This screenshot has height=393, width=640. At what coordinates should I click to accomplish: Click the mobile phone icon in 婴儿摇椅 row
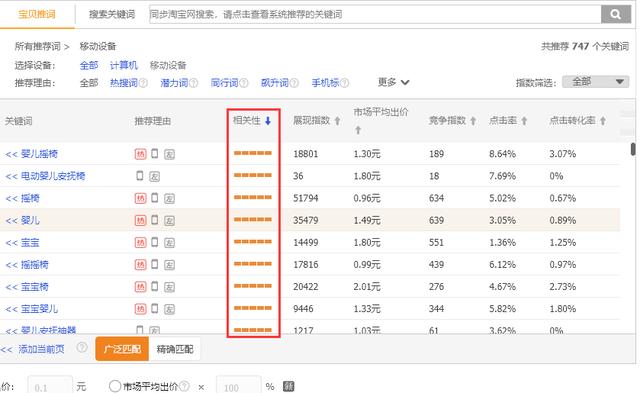click(x=155, y=153)
